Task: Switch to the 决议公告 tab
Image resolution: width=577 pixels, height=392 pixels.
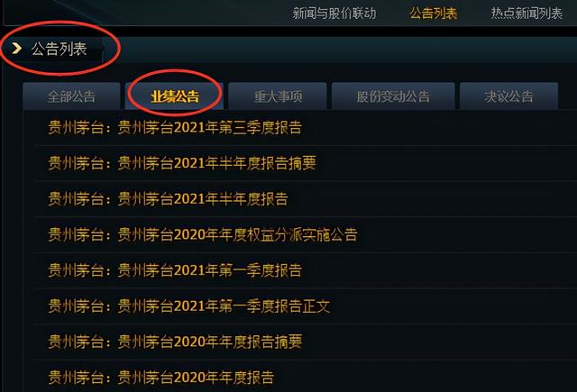Action: [x=508, y=96]
